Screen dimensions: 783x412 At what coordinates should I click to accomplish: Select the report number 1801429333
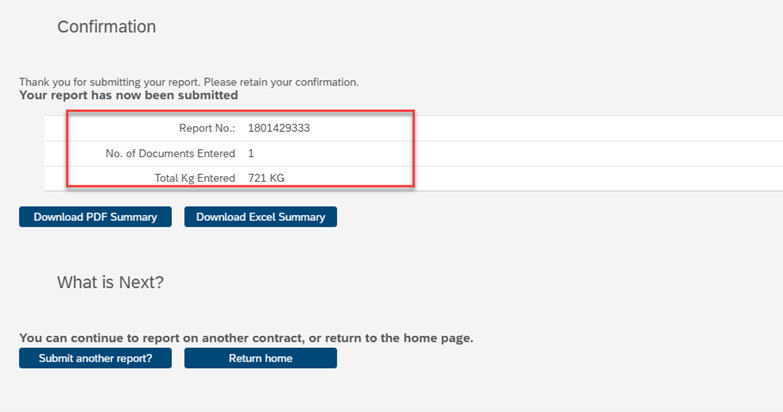pos(280,128)
